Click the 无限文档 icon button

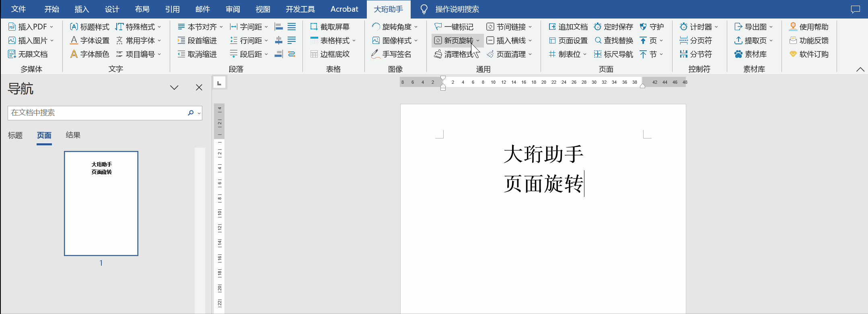[x=28, y=54]
